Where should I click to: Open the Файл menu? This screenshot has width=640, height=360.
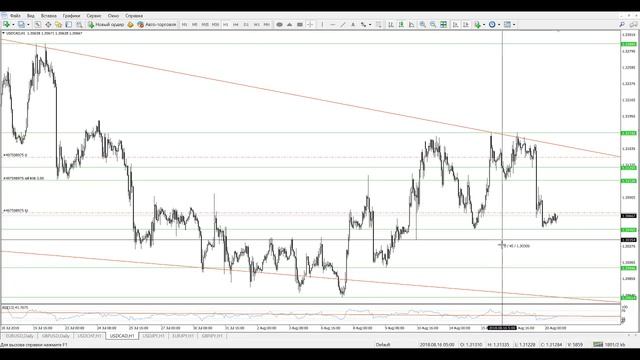(x=15, y=16)
